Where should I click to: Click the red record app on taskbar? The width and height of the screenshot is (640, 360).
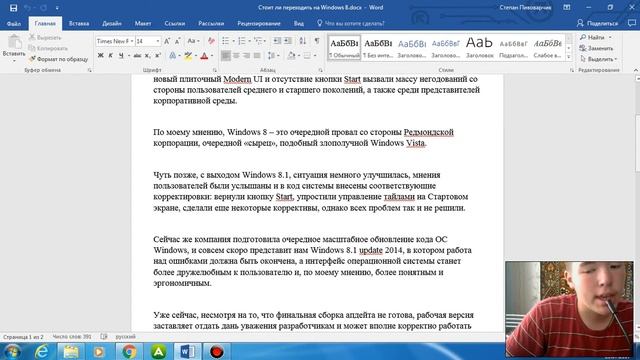216,351
